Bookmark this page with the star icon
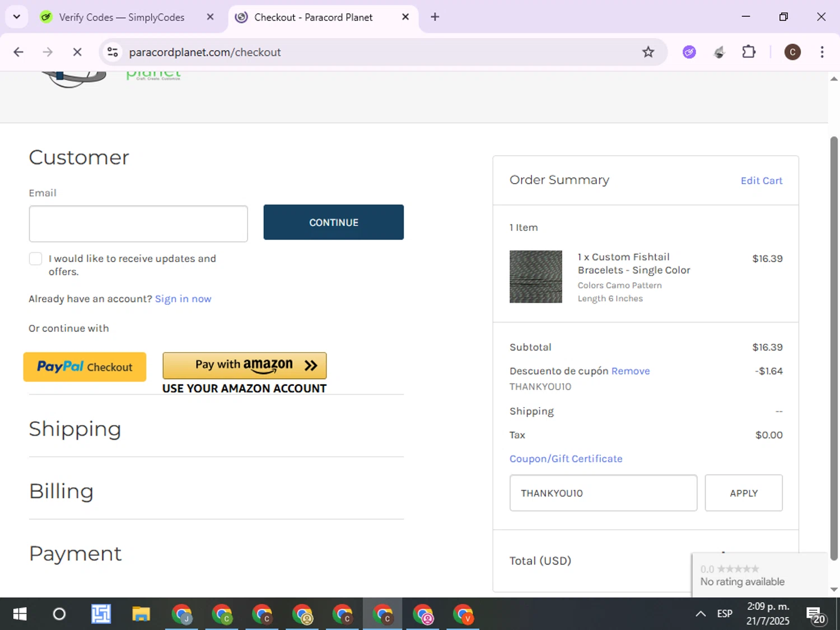The width and height of the screenshot is (840, 630). [648, 52]
